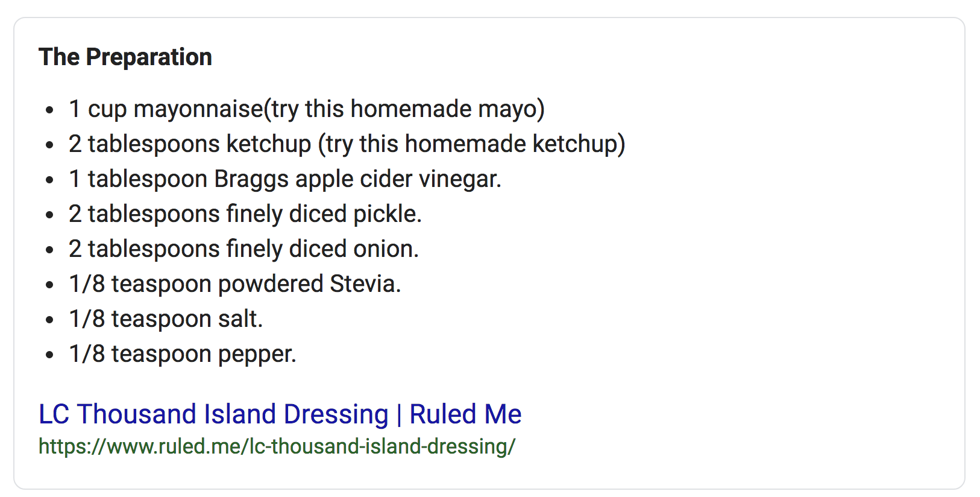Screen dimensions: 980x497
Task: Click the bullet before the pickle item
Action: pos(49,215)
